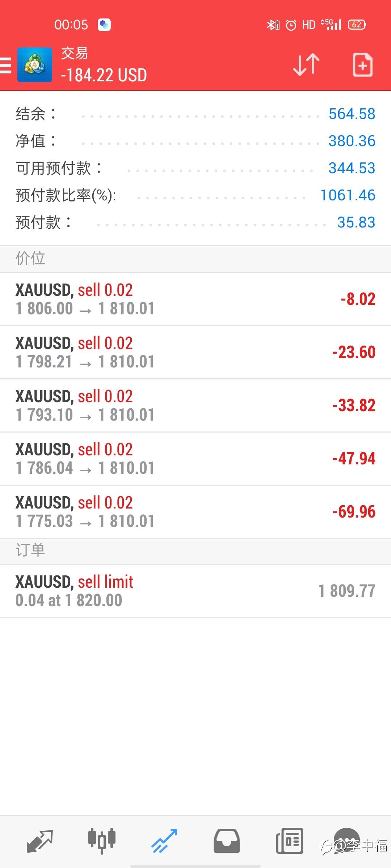This screenshot has height=868, width=391.
Task: Open the Quotes tab in bottom bar
Action: (x=40, y=841)
